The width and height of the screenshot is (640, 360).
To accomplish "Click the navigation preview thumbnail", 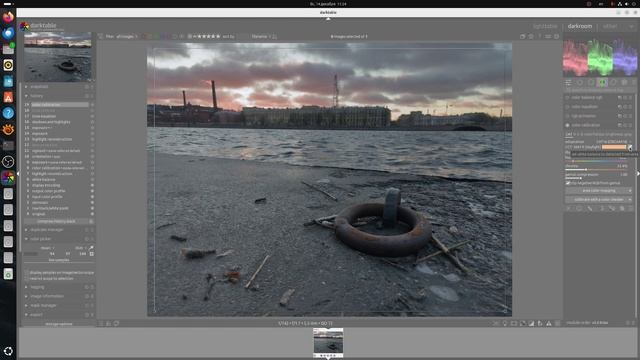I will 58,57.
